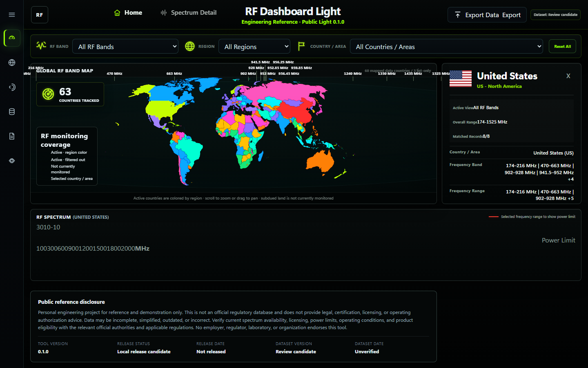Click the RF band pulse icon

pos(41,46)
